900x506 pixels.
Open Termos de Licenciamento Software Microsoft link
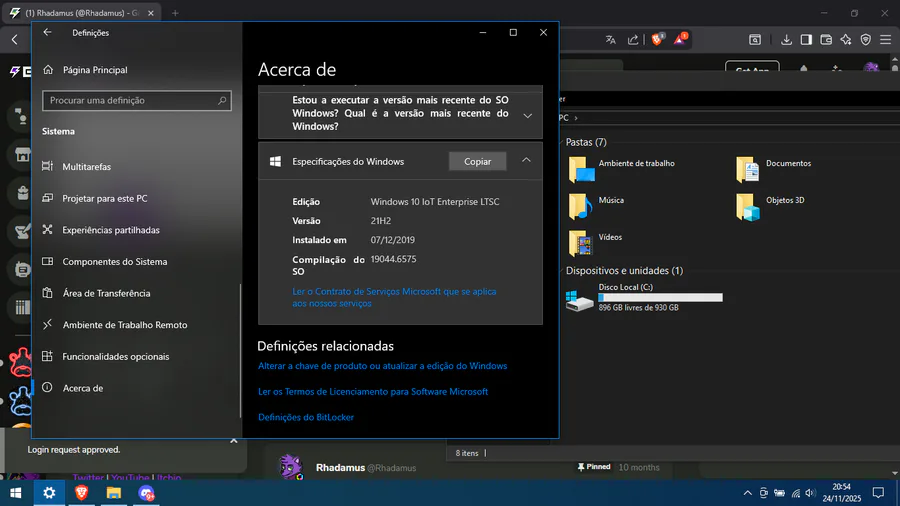pyautogui.click(x=373, y=391)
